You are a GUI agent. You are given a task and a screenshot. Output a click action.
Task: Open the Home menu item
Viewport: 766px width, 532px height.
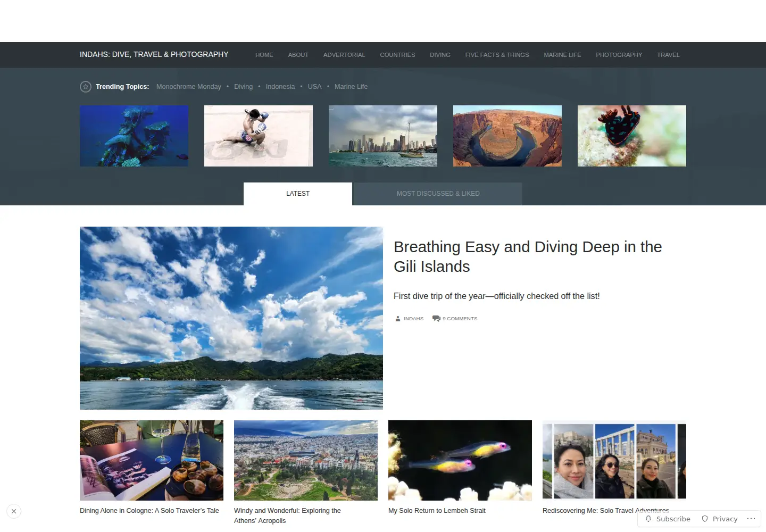(x=264, y=55)
